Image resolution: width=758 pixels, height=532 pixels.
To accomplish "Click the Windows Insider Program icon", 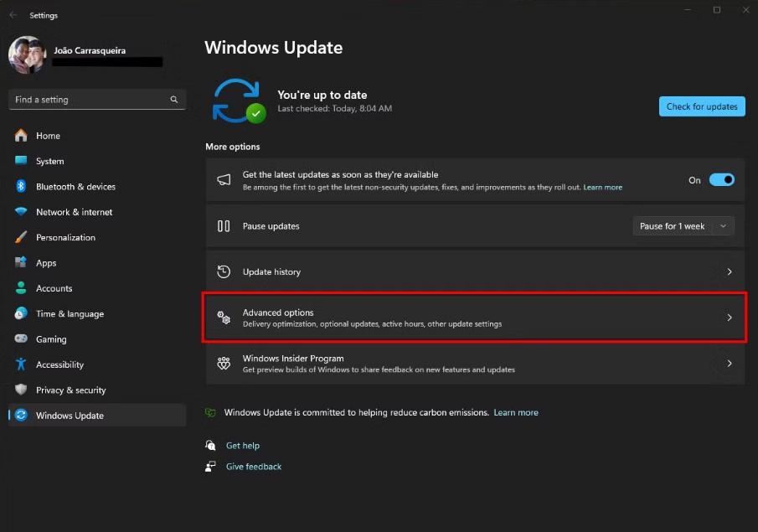I will point(224,364).
